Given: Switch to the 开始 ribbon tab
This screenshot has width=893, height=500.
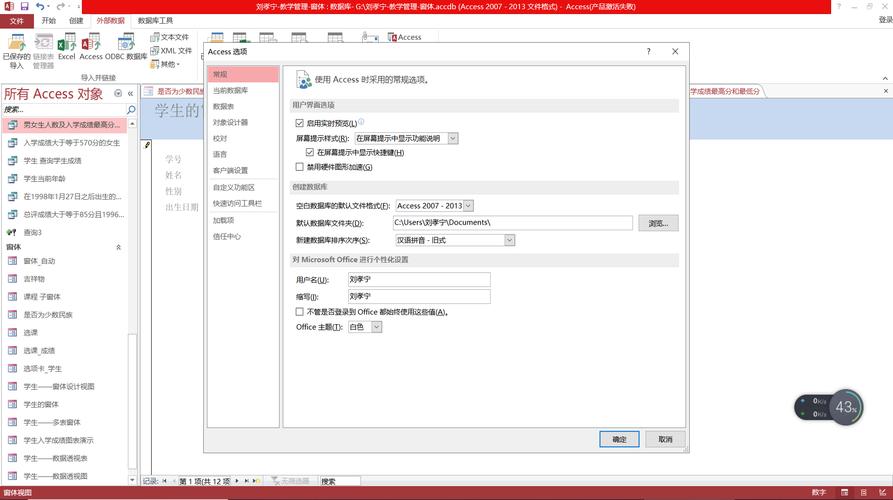Looking at the screenshot, I should 49,21.
